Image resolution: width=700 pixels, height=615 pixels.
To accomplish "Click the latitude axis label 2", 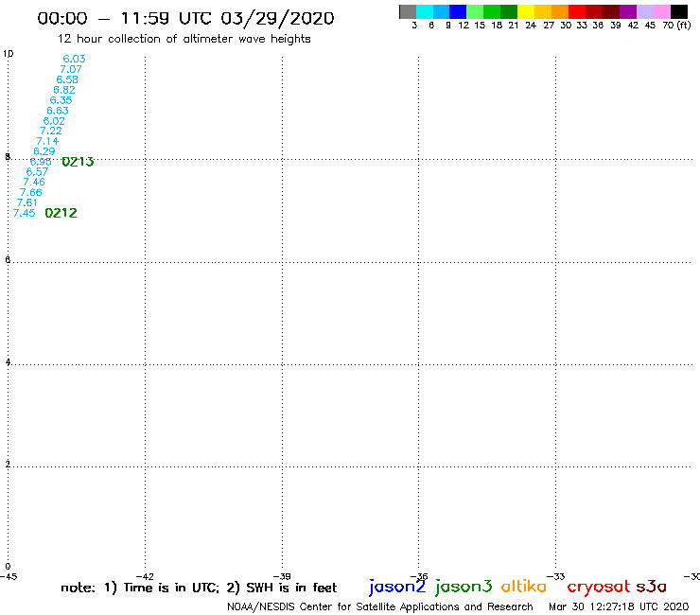I will coord(8,465).
